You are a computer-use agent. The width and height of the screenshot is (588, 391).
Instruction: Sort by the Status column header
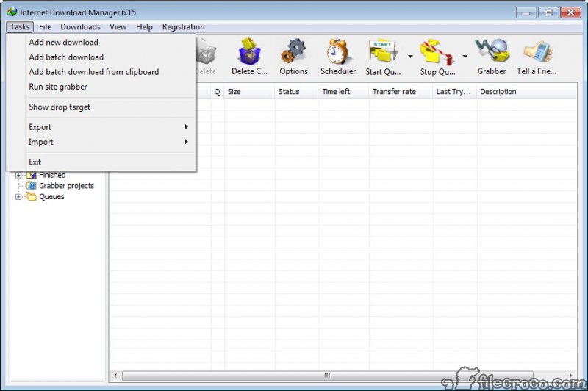click(297, 91)
